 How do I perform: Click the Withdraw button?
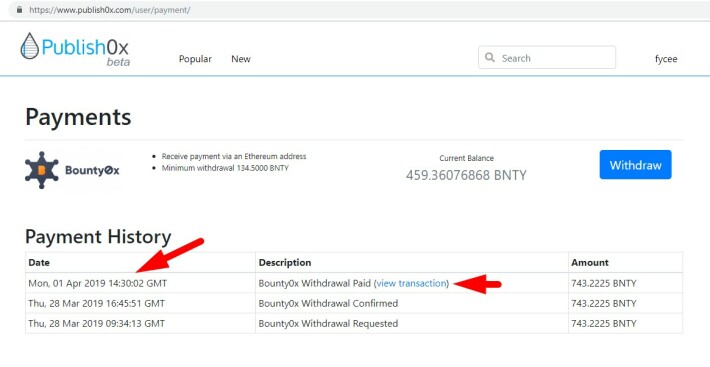(635, 165)
